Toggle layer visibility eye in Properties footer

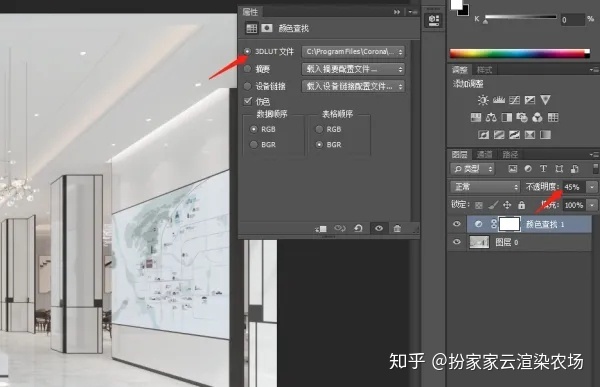pos(379,229)
